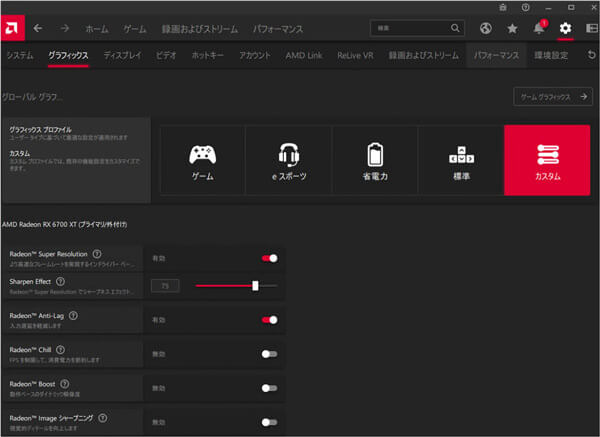Toggle the sidebar panel icon

(x=592, y=28)
